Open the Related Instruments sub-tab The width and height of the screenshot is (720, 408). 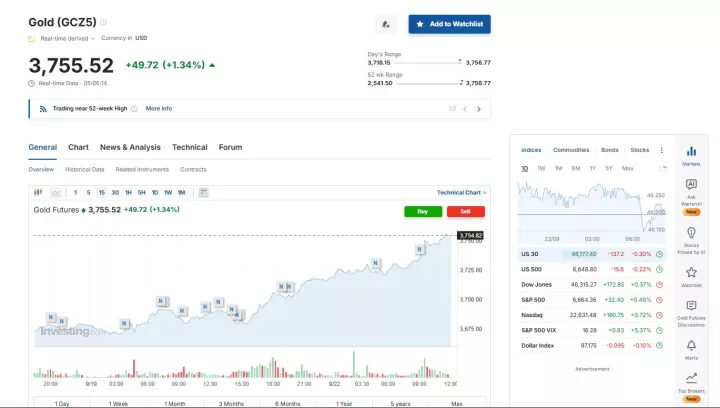142,169
